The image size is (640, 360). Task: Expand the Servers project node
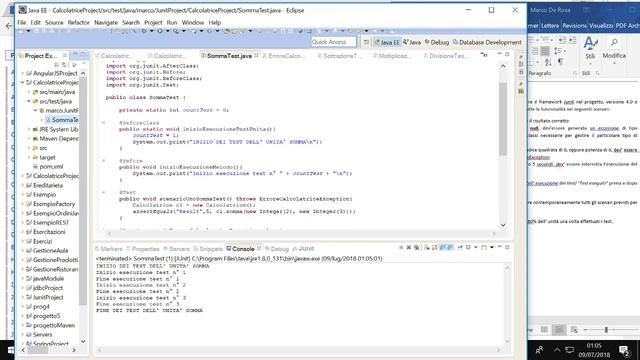click(23, 335)
